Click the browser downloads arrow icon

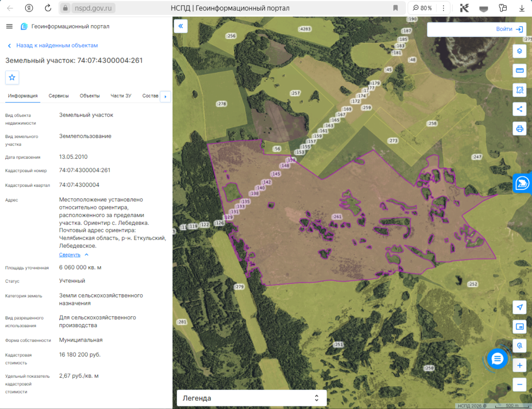[x=522, y=8]
